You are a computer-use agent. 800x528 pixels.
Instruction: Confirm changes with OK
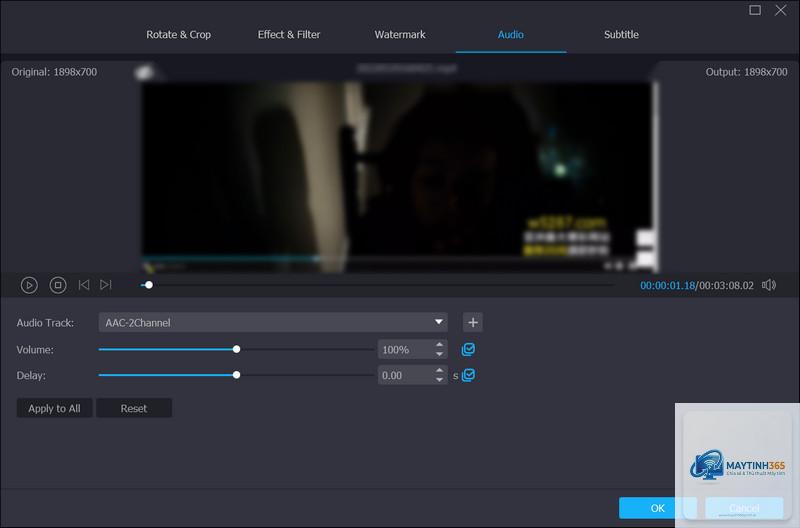point(658,508)
